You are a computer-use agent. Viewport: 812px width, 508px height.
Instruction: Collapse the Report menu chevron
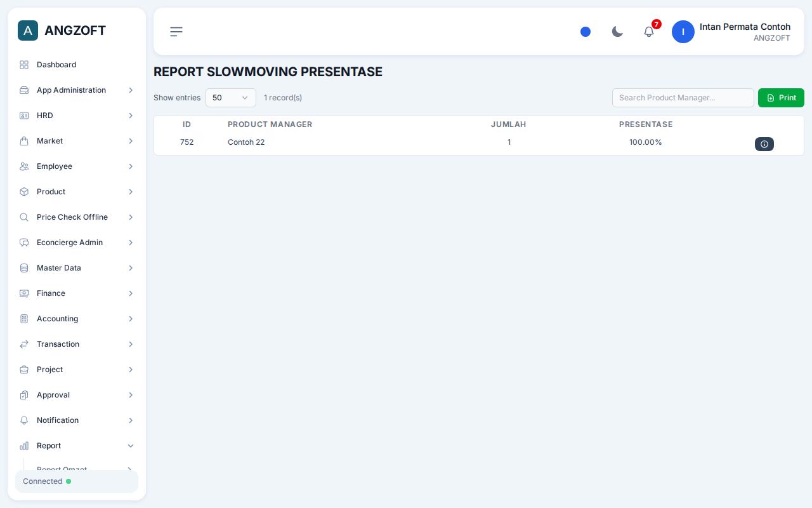(131, 446)
